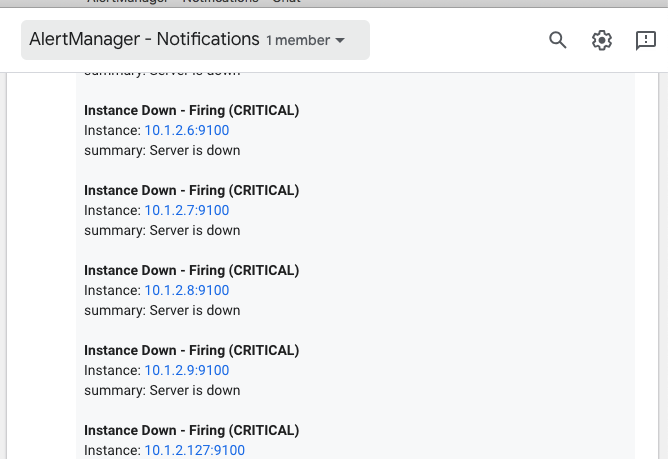Open link 10.1.2.6:9100
668x459 pixels.
click(x=187, y=130)
